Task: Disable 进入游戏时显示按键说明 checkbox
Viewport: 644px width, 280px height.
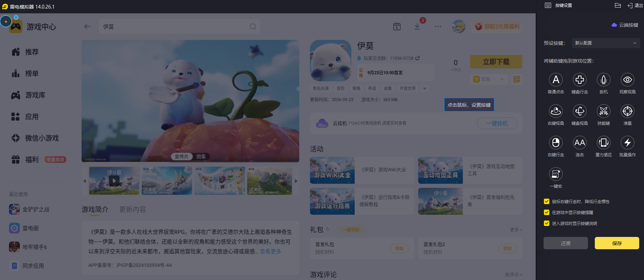Action: (547, 223)
